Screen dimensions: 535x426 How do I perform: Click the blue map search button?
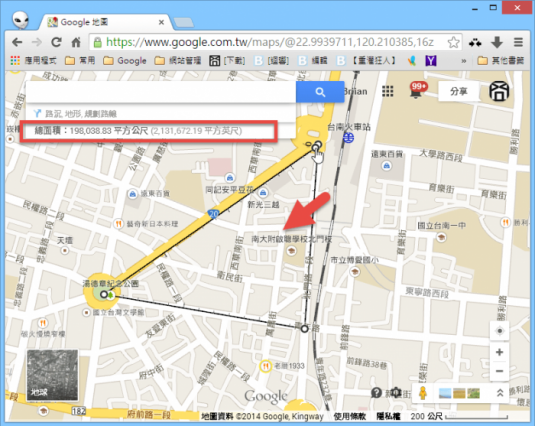coord(320,92)
